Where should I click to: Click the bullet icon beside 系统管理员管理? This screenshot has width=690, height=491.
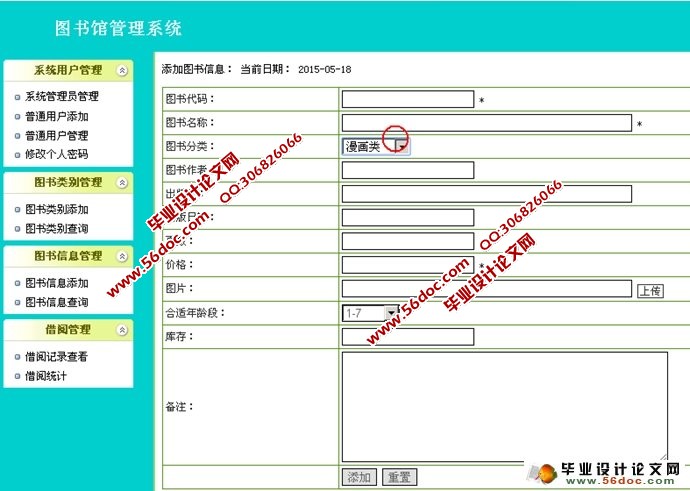[18, 97]
